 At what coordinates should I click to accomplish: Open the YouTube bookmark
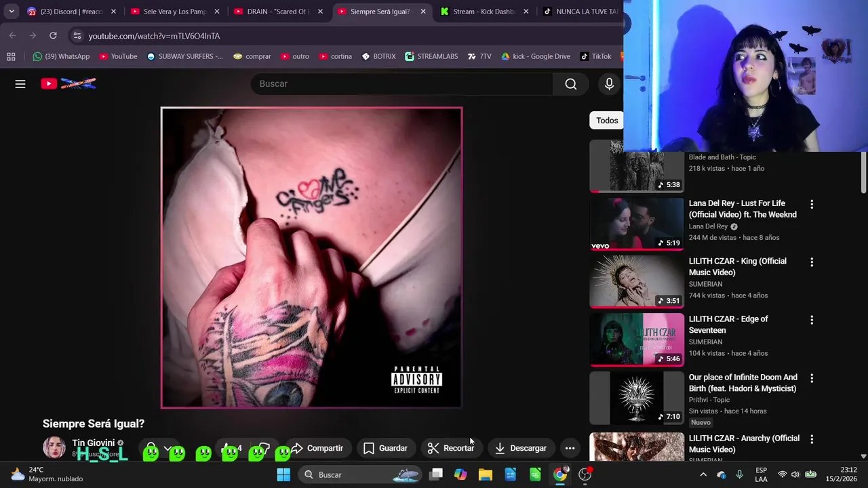pos(118,56)
